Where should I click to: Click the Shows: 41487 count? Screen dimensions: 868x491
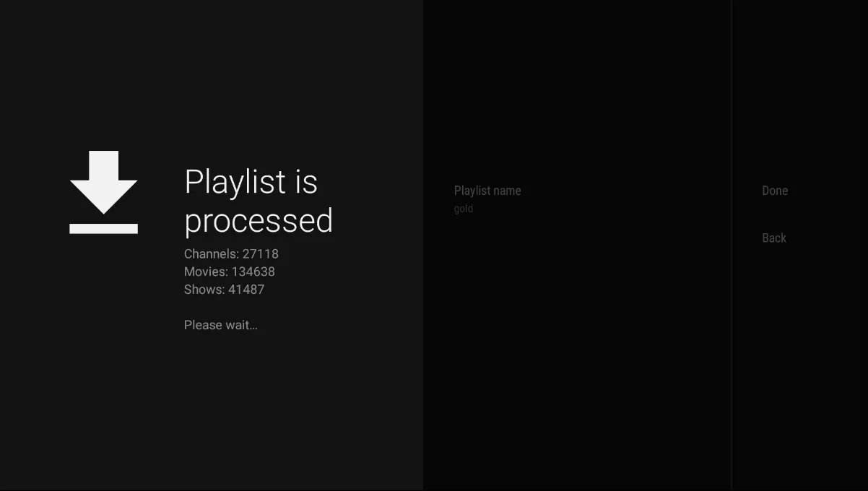pyautogui.click(x=225, y=290)
